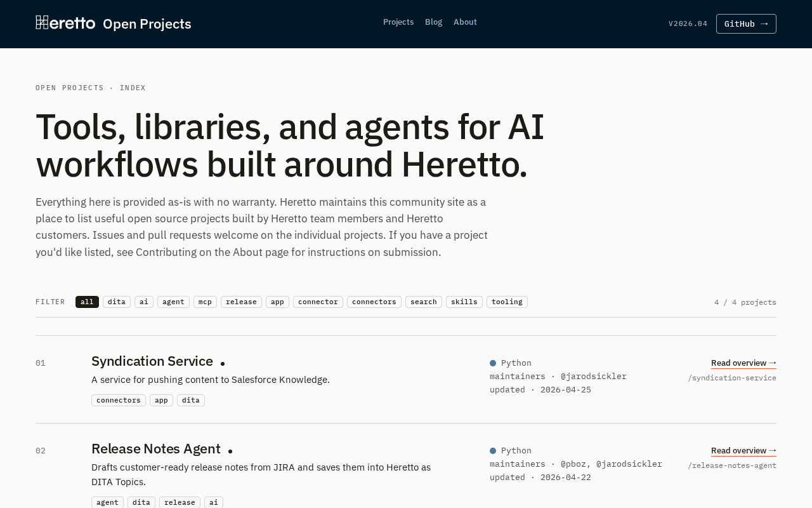
Task: Click Python language dot for Syndication Service
Action: [493, 363]
